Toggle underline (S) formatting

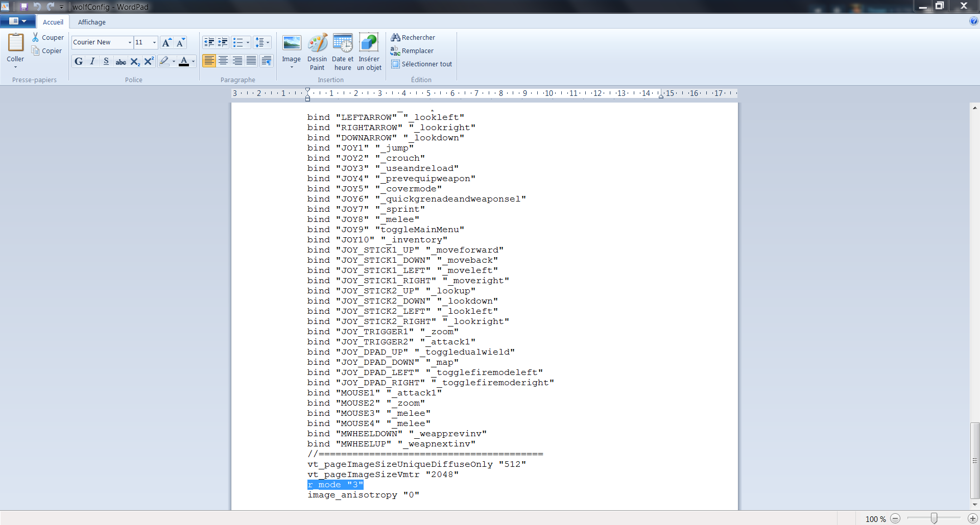click(106, 61)
